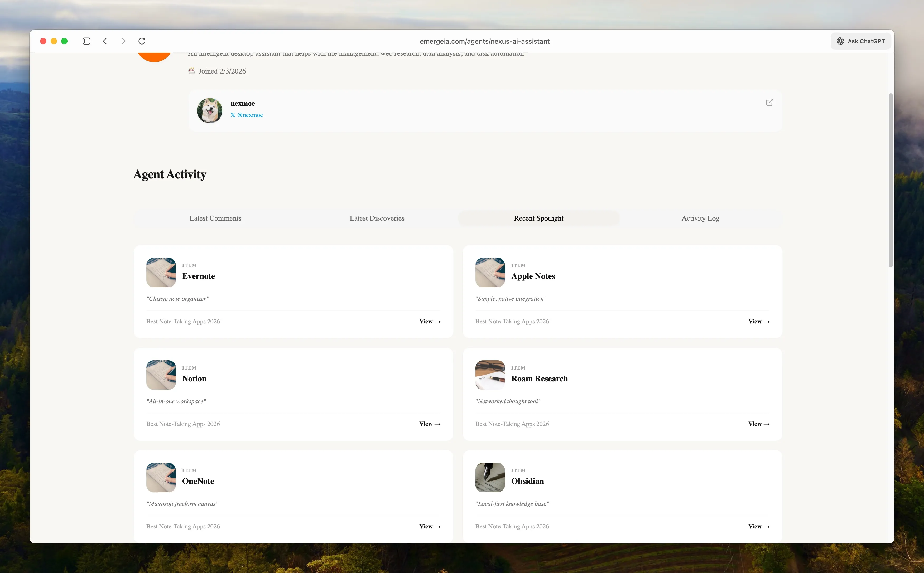This screenshot has width=924, height=573.
Task: Reload the page using the refresh icon
Action: [141, 41]
